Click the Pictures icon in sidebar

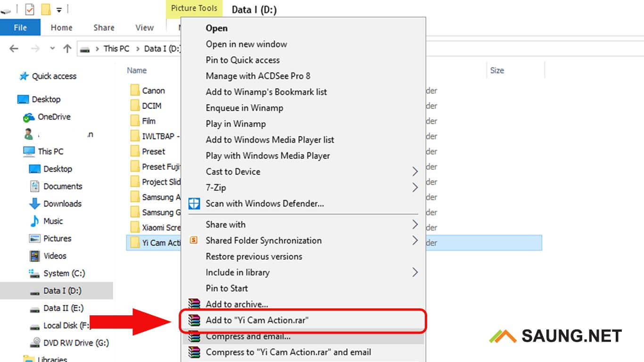point(34,239)
